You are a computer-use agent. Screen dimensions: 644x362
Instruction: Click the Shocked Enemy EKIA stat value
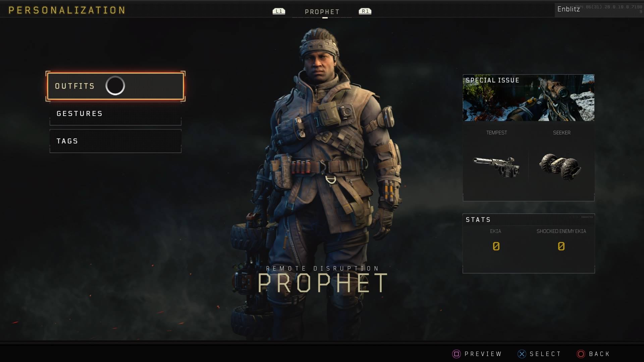click(x=561, y=246)
